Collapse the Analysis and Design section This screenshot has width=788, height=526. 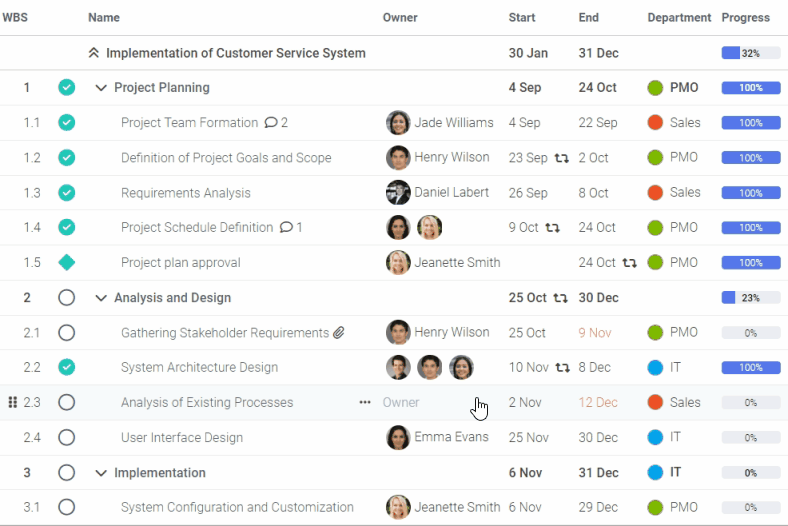[x=101, y=298]
